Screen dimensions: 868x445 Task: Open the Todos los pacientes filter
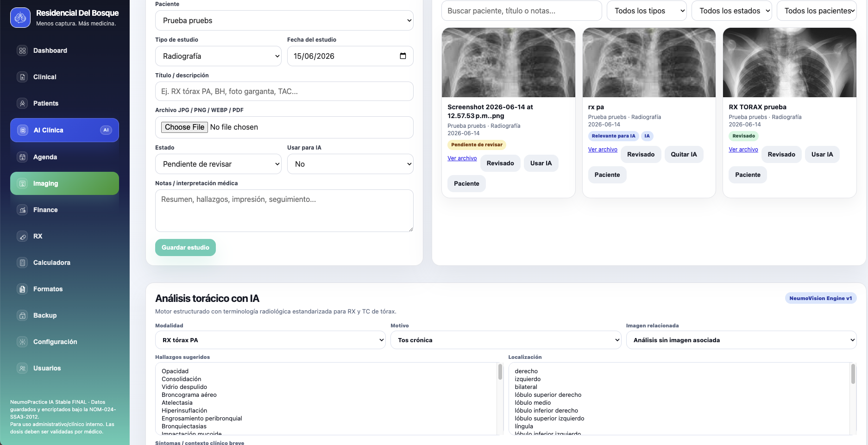817,11
